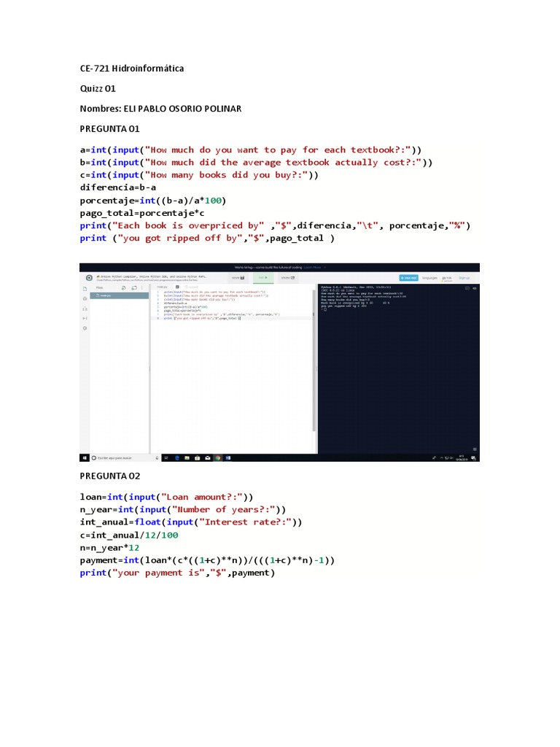Switch to the main.py editor tab
Image resolution: width=560 pixels, height=747 pixels.
163,287
